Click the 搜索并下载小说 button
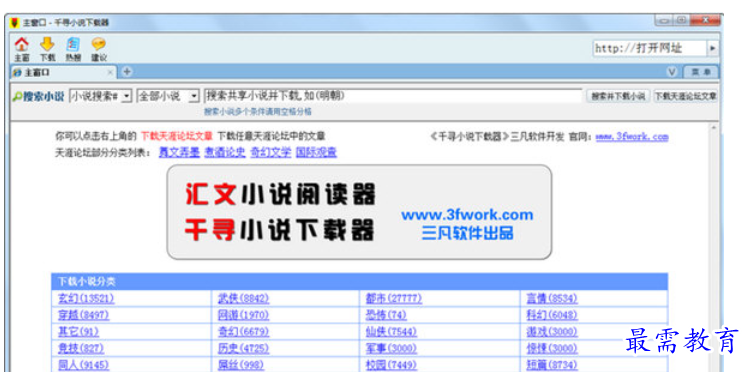The height and width of the screenshot is (372, 747). (x=618, y=96)
